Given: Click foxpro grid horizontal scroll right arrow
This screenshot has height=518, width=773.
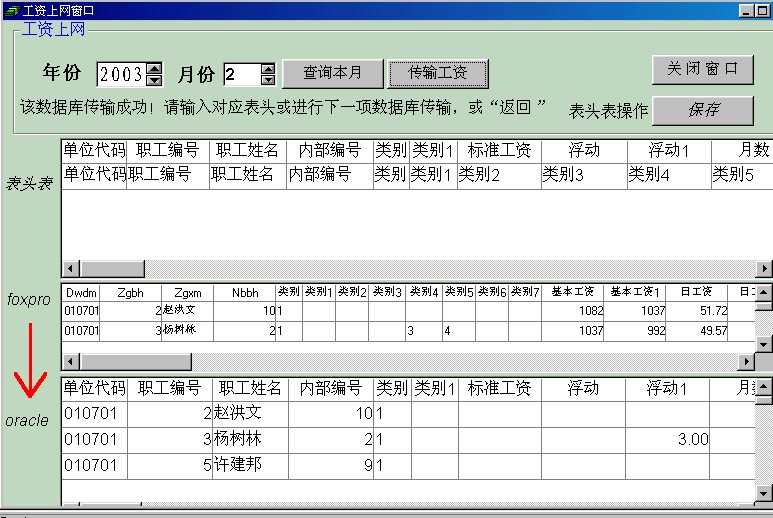Looking at the screenshot, I should click(746, 361).
